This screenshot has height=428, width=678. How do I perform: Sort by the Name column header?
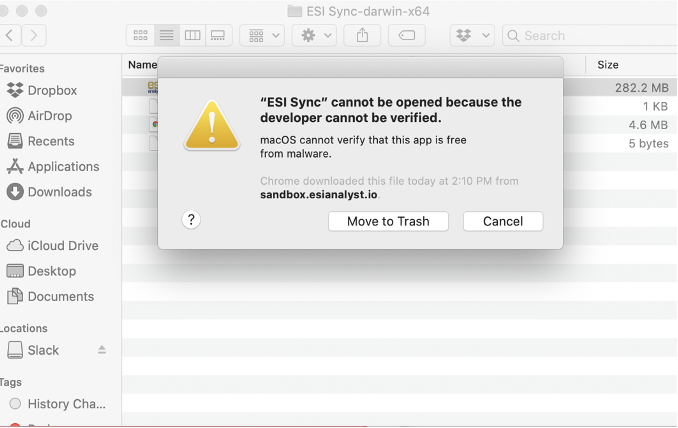[142, 65]
